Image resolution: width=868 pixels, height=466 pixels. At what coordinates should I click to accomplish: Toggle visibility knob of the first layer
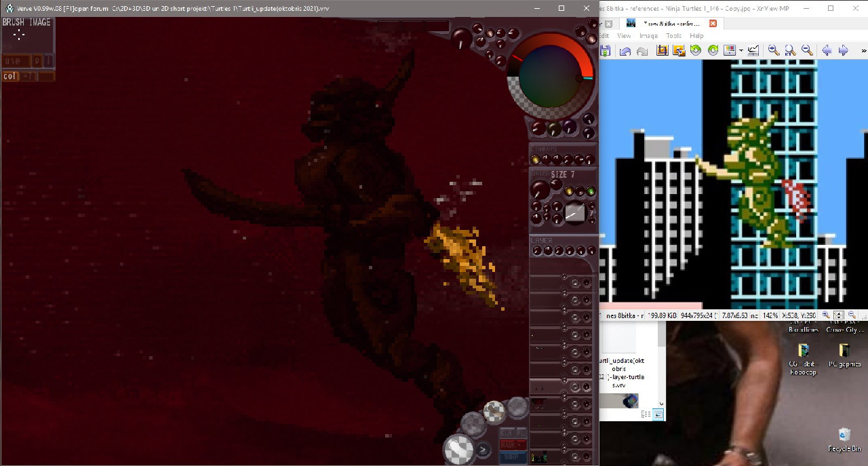(x=576, y=283)
